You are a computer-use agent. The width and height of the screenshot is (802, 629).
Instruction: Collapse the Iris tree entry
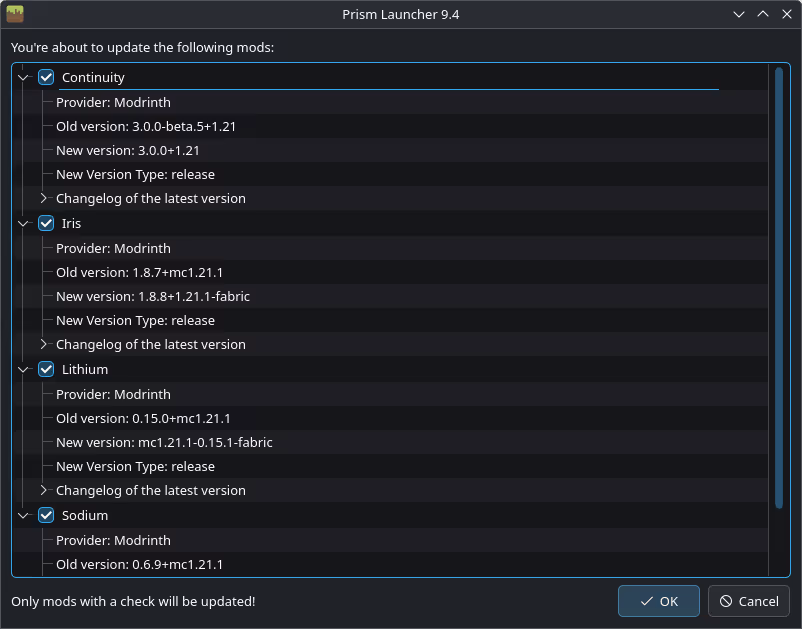pyautogui.click(x=23, y=223)
